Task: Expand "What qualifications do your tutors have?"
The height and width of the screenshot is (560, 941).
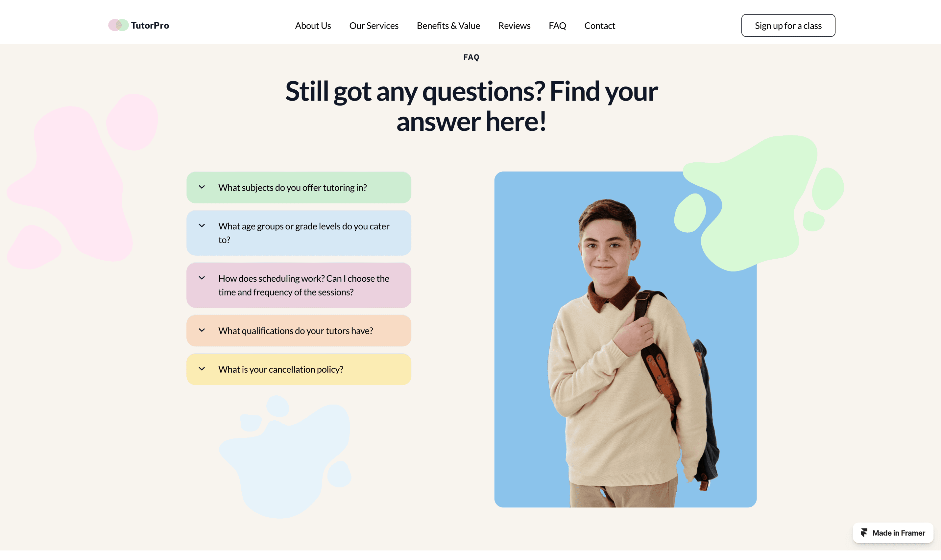Action: 299,331
